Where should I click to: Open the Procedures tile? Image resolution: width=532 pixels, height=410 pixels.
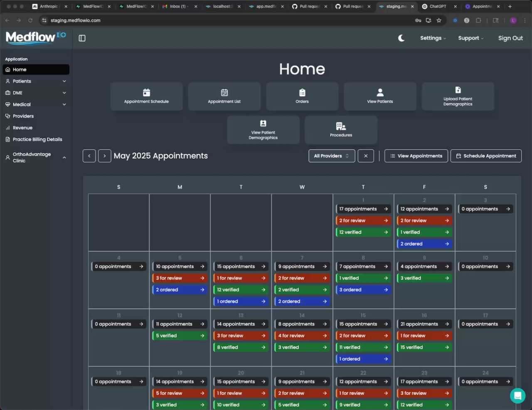(341, 130)
